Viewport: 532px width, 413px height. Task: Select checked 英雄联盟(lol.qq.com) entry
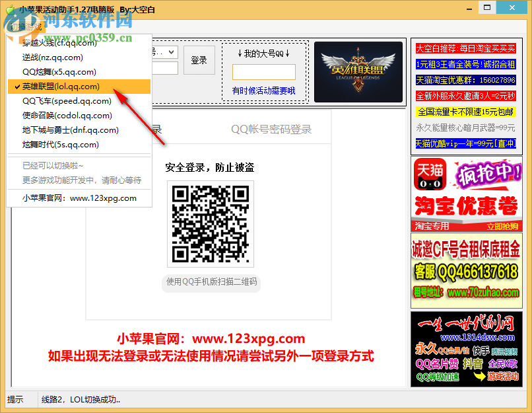pos(79,87)
